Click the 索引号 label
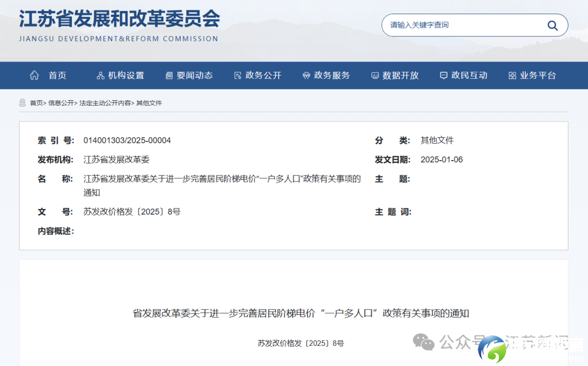This screenshot has width=588, height=366. (56, 141)
